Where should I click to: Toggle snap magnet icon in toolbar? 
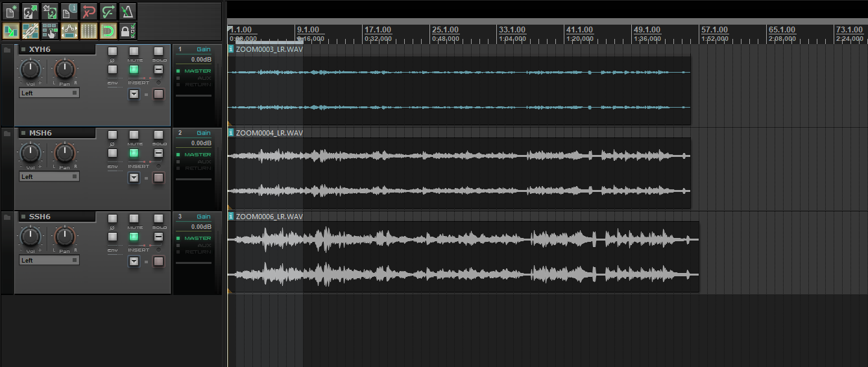pyautogui.click(x=108, y=30)
